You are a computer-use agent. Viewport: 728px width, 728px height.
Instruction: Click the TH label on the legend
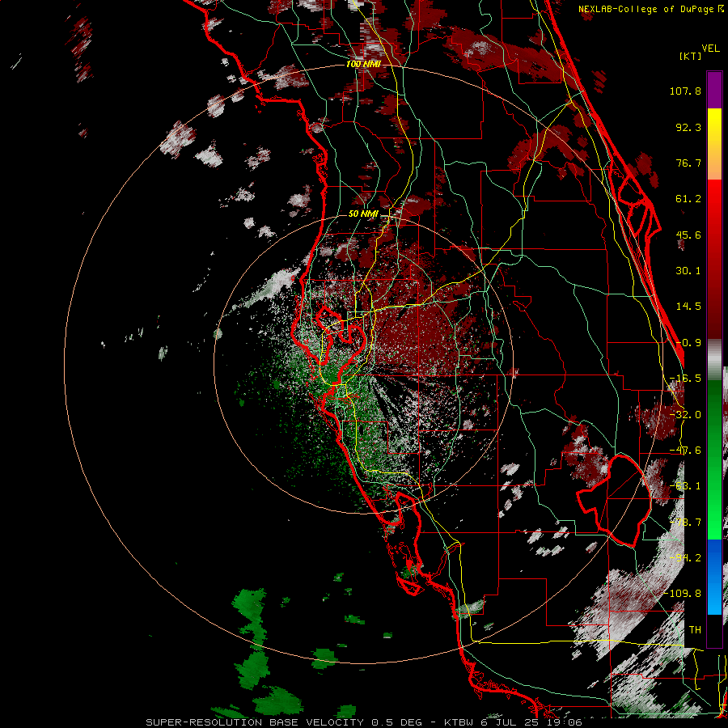click(x=695, y=630)
